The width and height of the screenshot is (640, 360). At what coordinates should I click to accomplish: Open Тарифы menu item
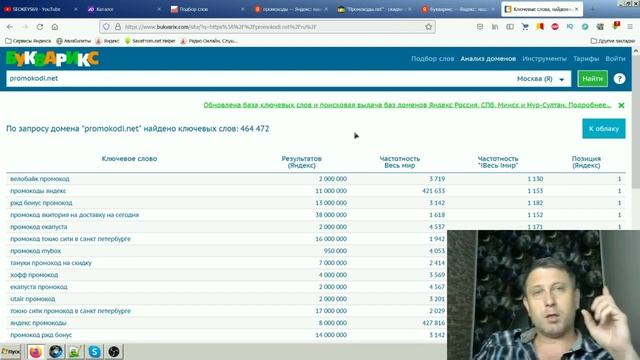coord(586,59)
